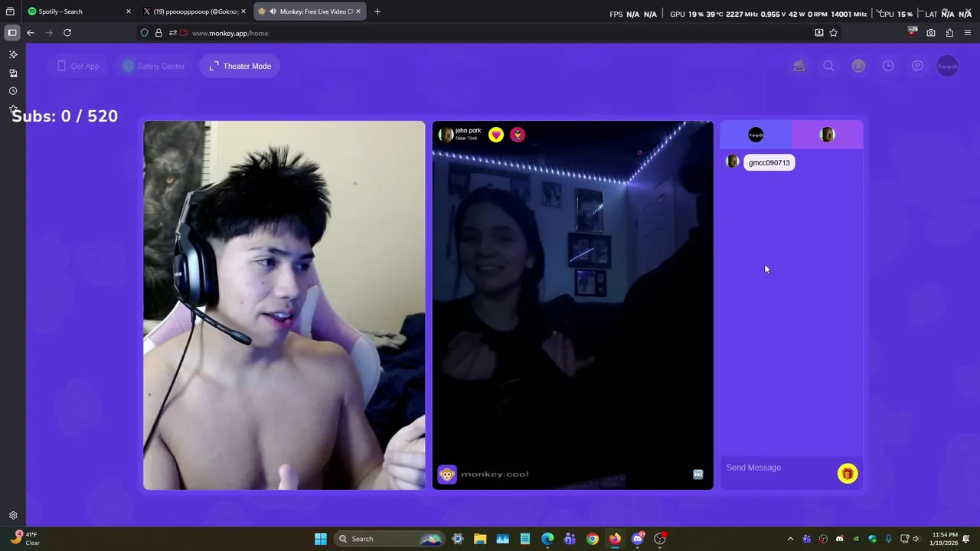This screenshot has height=551, width=980.
Task: Enable Theater Mode
Action: click(x=240, y=66)
